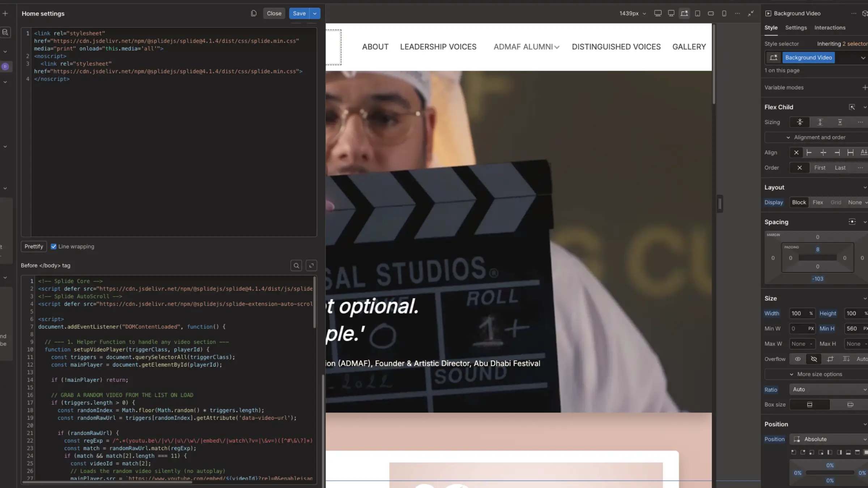The width and height of the screenshot is (868, 488).
Task: Edit the top padding value 8
Action: coord(817,249)
